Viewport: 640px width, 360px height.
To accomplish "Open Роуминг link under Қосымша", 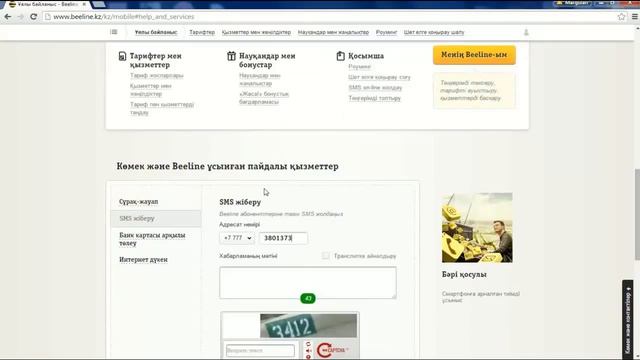I will point(360,67).
